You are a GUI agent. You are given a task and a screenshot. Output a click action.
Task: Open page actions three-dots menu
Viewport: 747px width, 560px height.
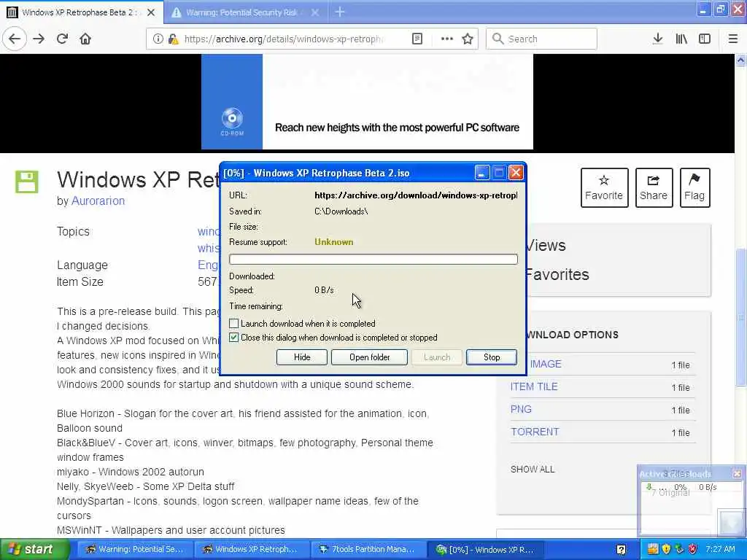[447, 39]
